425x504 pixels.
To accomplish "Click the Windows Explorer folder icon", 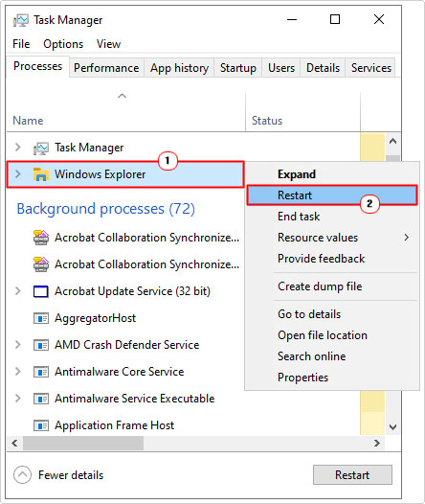I will point(41,174).
